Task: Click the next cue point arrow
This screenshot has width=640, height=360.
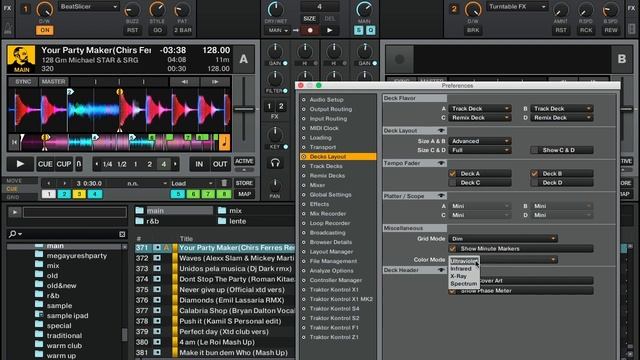Action: [x=64, y=183]
